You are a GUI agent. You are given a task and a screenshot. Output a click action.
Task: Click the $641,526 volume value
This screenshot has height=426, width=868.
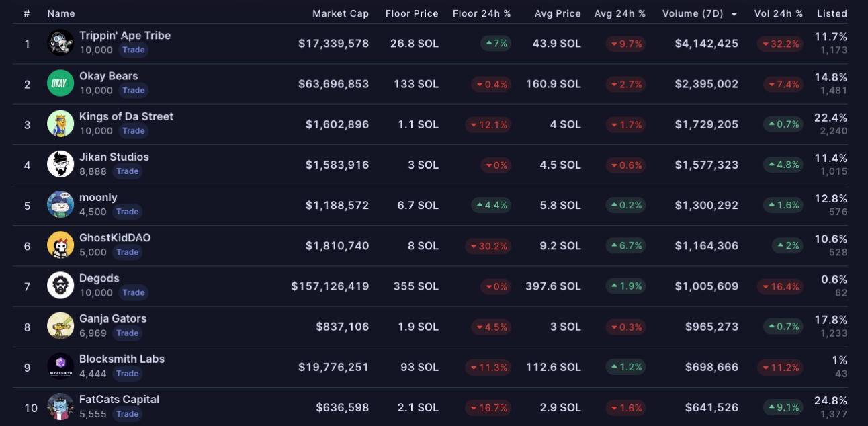pos(712,407)
